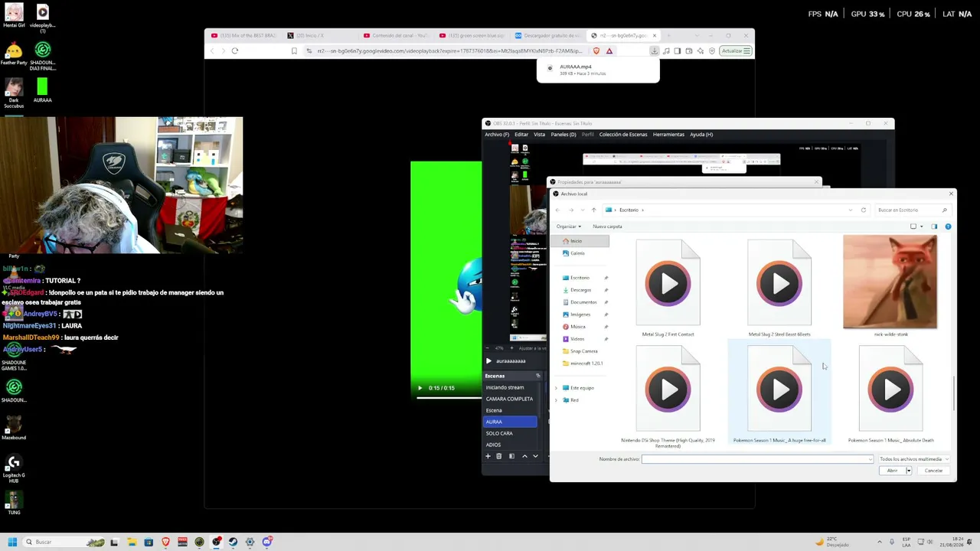Open the recent locations dropdown arrow
The image size is (980, 551).
[582, 210]
